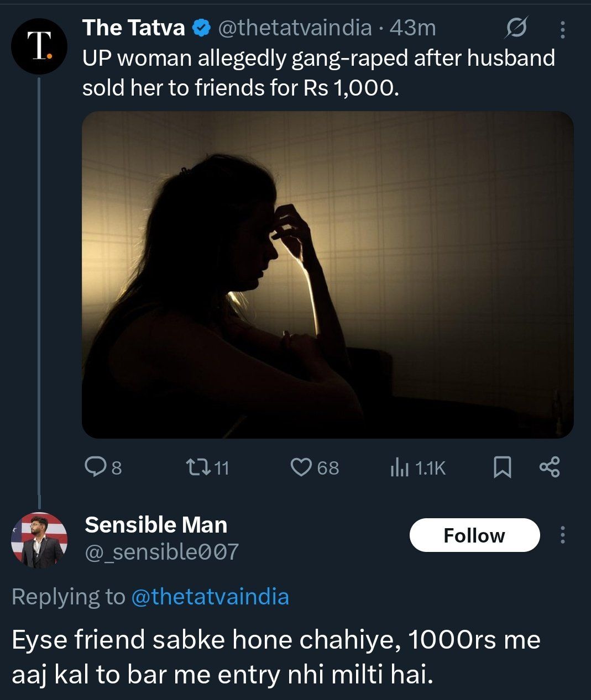591x700 pixels.
Task: Click the @thetatvaindia handle in the post header
Action: (295, 28)
